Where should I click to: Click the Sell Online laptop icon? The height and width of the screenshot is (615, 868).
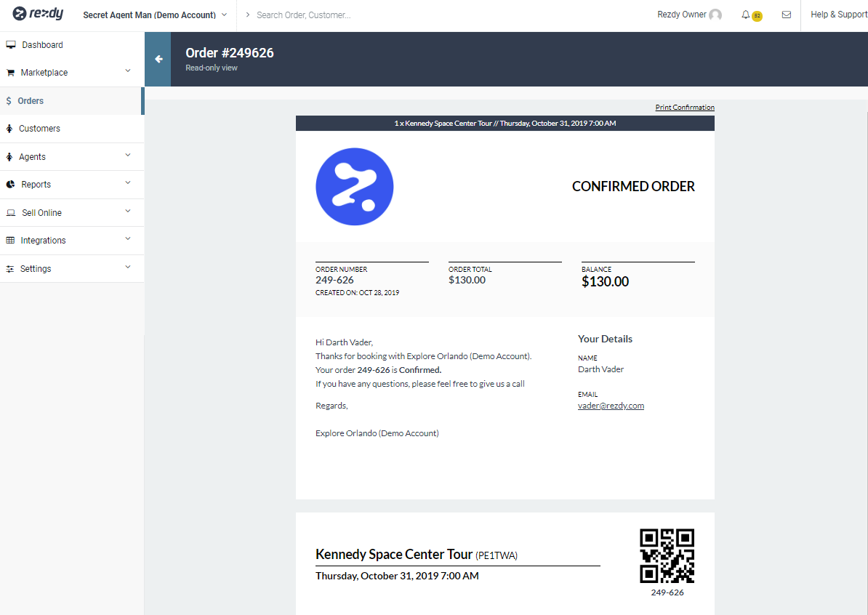(x=10, y=212)
